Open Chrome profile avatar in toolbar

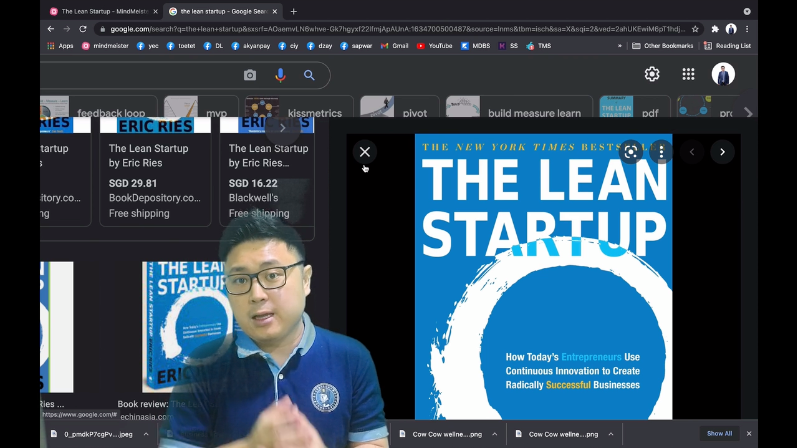731,29
